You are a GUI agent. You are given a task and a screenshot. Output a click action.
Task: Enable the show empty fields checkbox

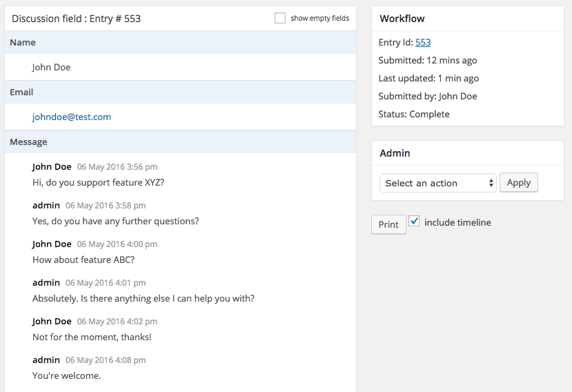click(x=280, y=19)
